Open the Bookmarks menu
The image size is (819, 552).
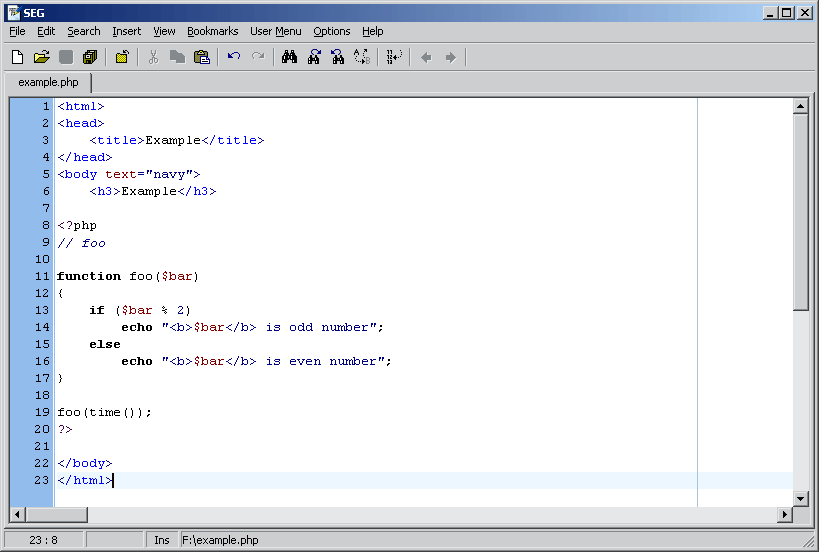213,31
